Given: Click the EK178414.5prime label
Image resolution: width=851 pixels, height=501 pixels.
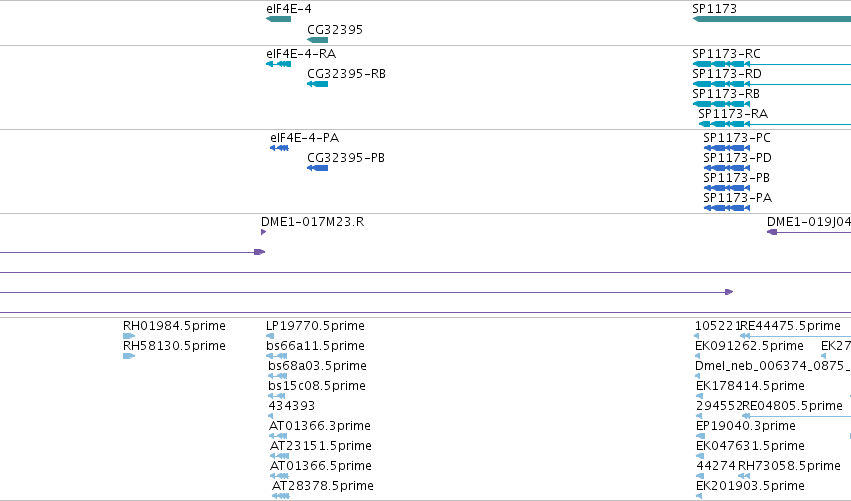Looking at the screenshot, I should pos(751,386).
